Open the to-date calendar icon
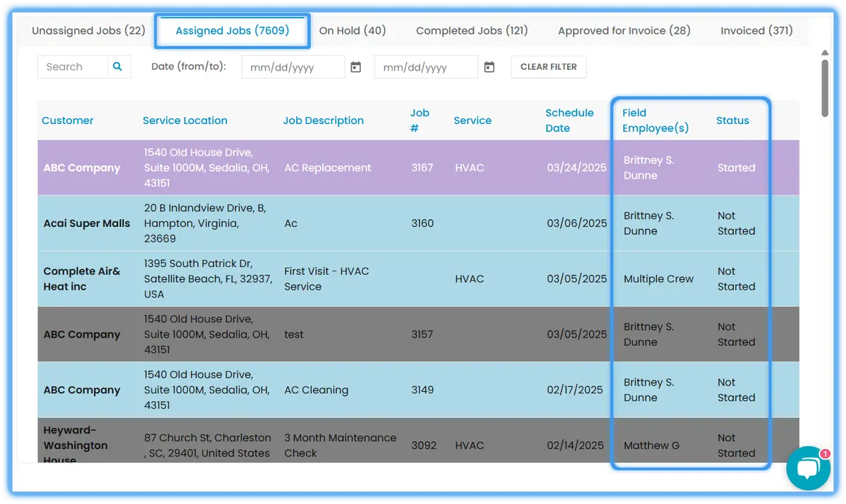This screenshot has width=846, height=504. [489, 67]
